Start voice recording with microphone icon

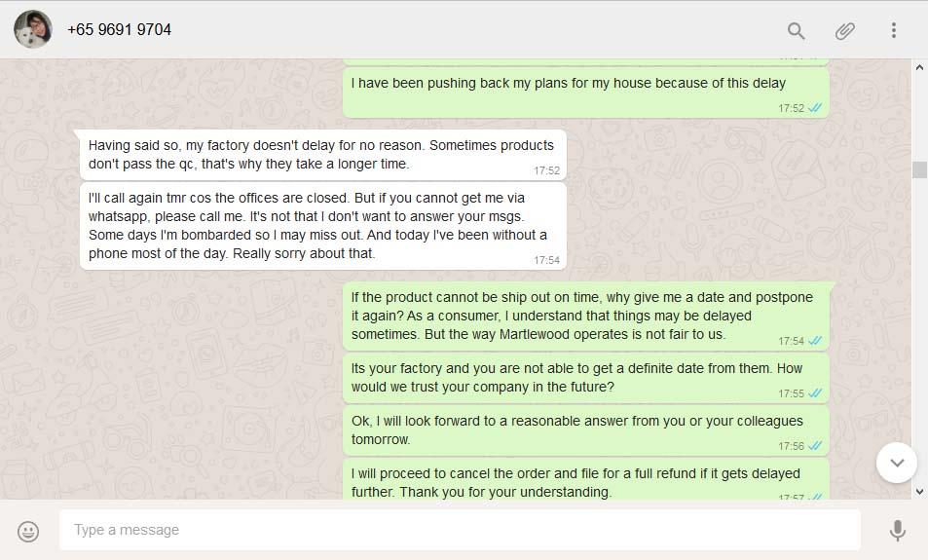click(x=897, y=531)
